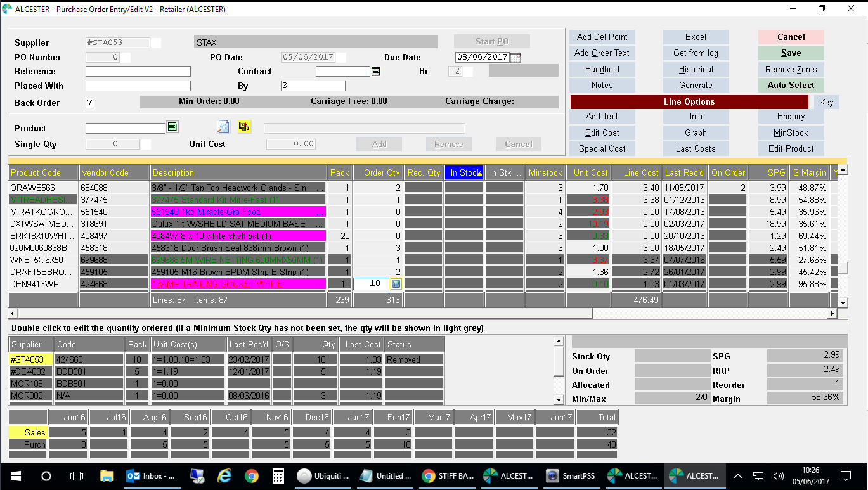Open the Notes panel
Screen dimensions: 868x490
pyautogui.click(x=601, y=85)
